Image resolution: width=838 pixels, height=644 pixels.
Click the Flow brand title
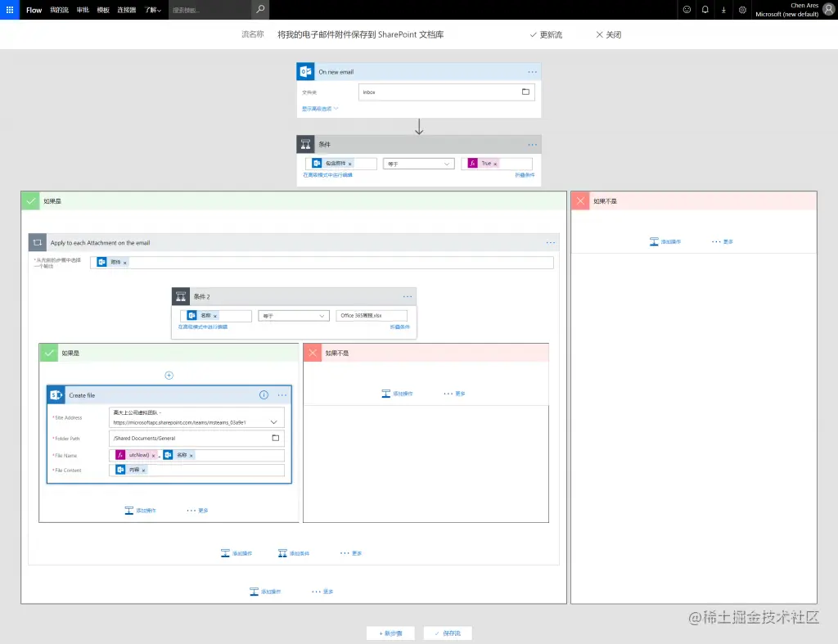coord(34,10)
